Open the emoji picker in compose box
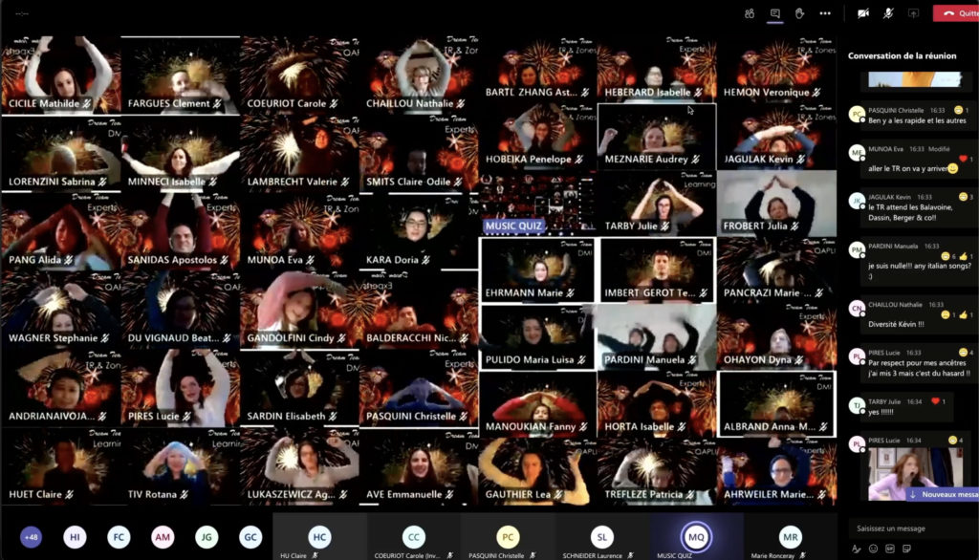979x560 pixels. tap(873, 549)
